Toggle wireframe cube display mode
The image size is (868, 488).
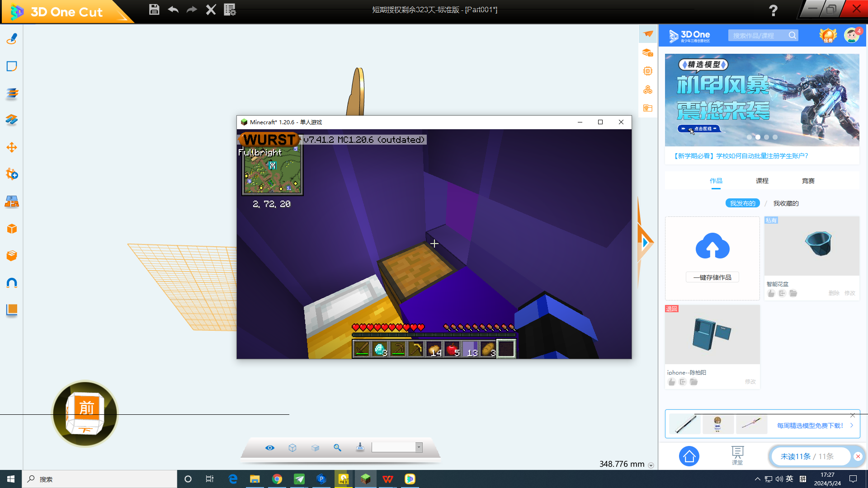(x=292, y=448)
